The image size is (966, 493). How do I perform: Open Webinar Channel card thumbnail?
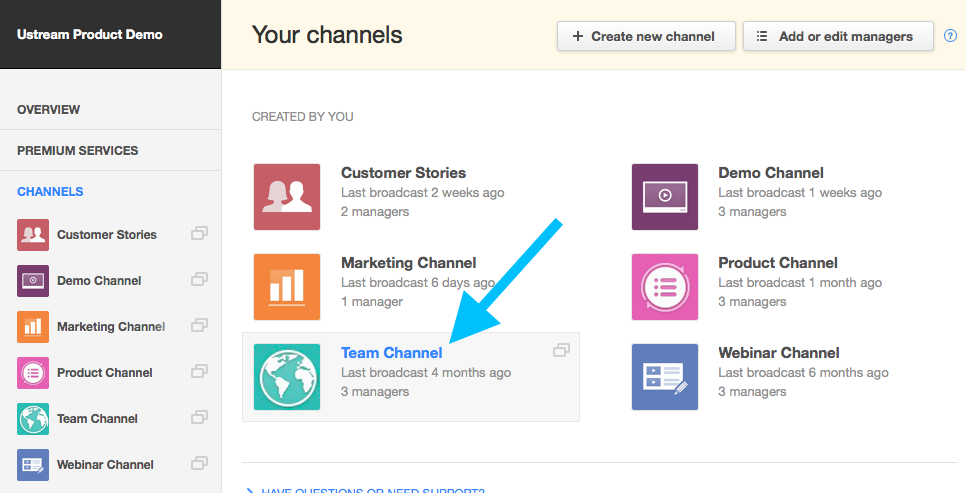coord(665,377)
